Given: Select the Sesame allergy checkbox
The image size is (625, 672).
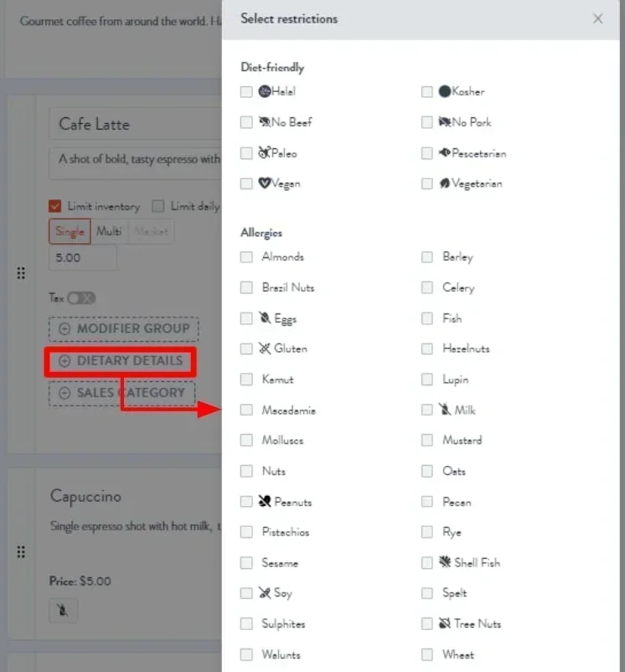Looking at the screenshot, I should pyautogui.click(x=246, y=562).
